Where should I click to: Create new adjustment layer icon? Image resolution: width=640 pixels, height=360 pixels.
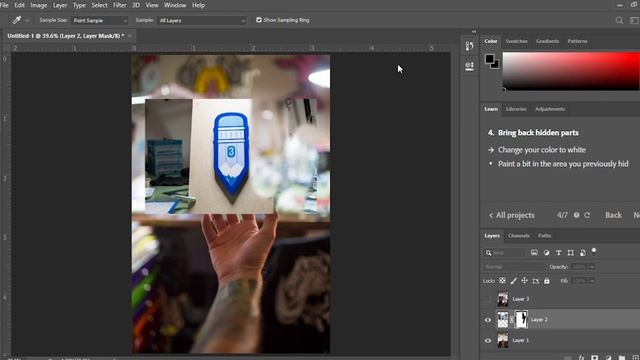[x=608, y=358]
